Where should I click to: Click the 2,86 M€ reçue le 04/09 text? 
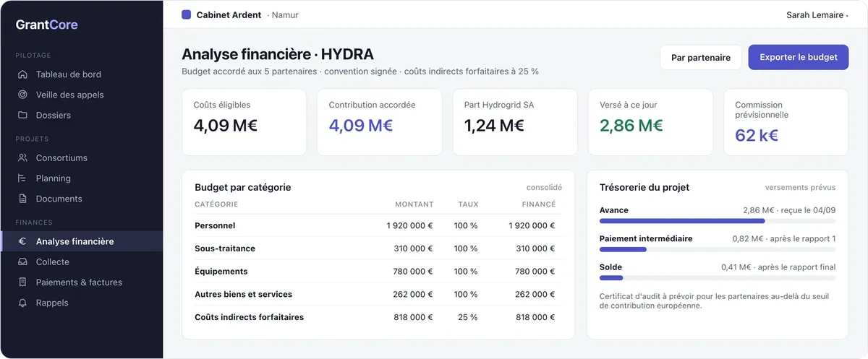(x=789, y=210)
